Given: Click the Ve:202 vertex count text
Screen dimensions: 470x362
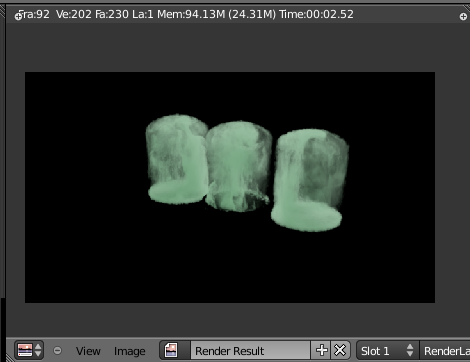Looking at the screenshot, I should (73, 14).
